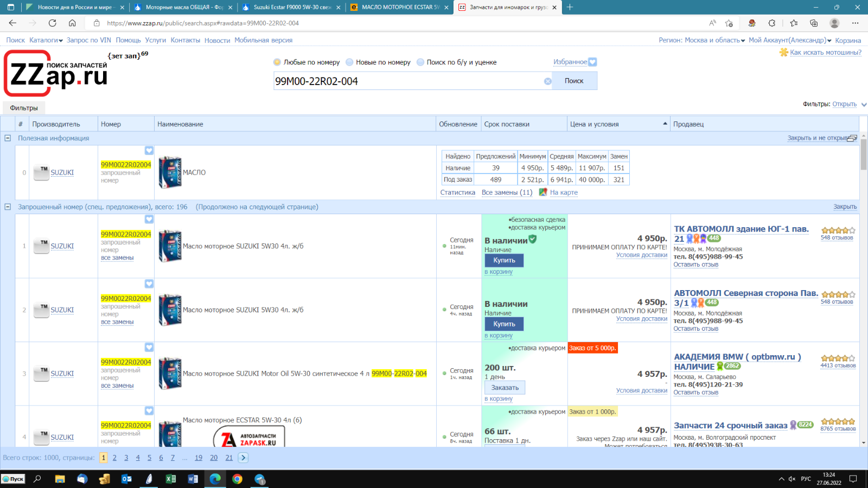Click green safe-deal shield icon in row 1
Screen dimensions: 868x488
tap(533, 239)
